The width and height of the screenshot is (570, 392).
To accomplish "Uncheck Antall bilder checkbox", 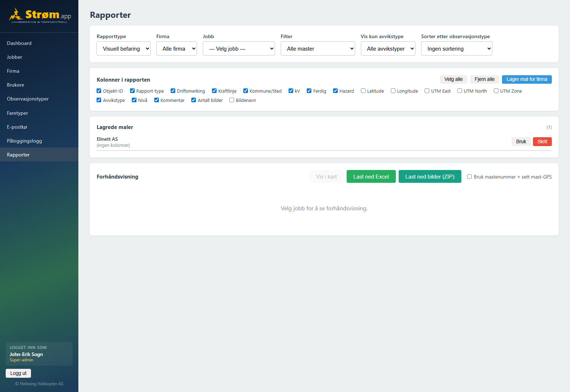I will pos(193,100).
